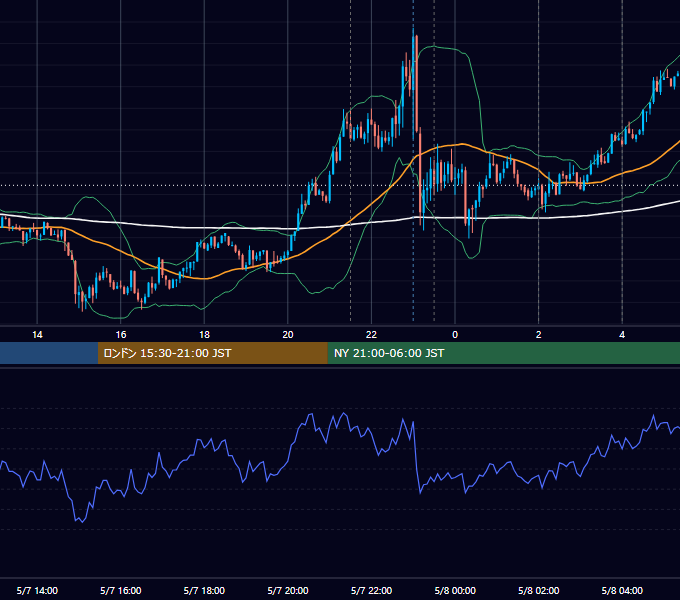Click the 2 hour label on price chart axis
Screen dimensions: 680x600
[539, 335]
